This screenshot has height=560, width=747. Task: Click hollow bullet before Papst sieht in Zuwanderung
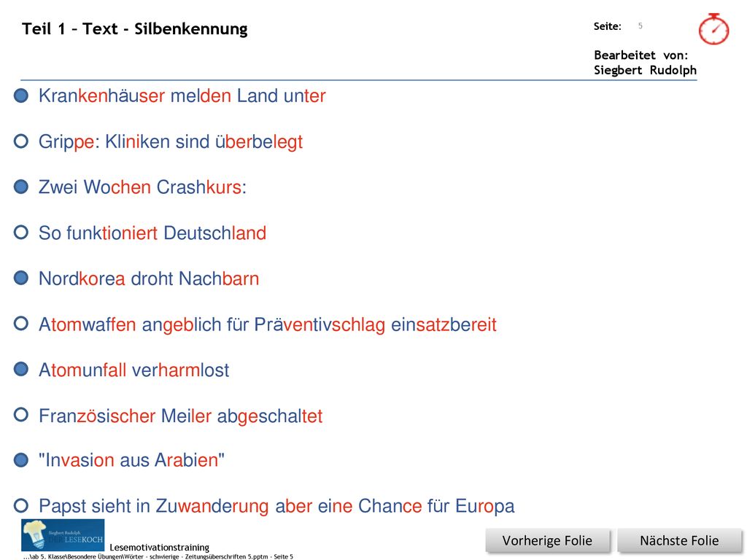pos(21,505)
